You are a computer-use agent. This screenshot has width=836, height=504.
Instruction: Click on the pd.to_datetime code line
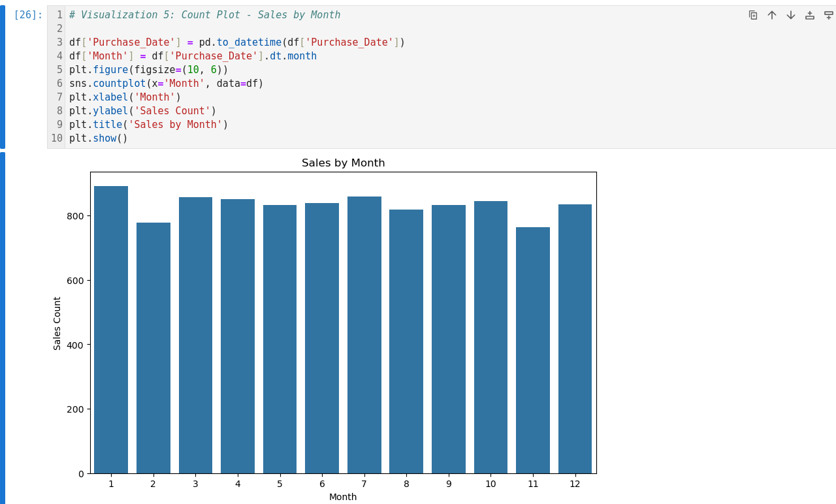click(236, 42)
